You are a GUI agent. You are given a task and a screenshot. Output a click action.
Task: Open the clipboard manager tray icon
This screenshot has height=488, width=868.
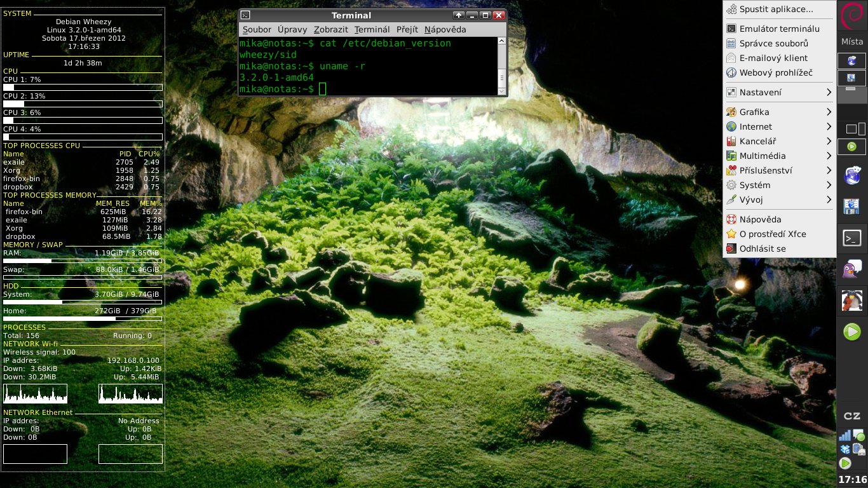coord(858,450)
